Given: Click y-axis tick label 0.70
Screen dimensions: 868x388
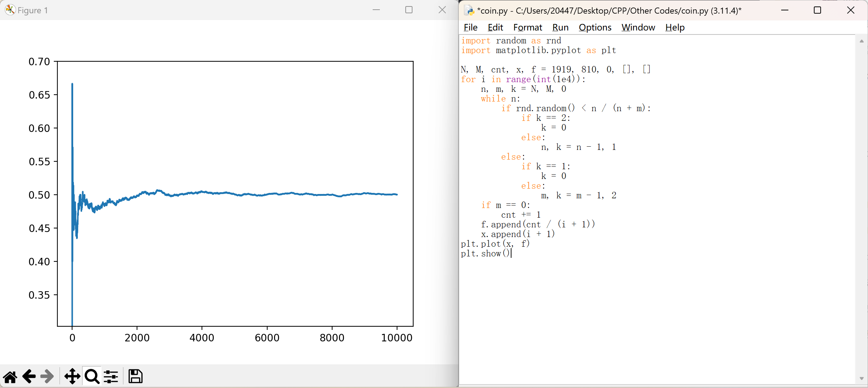Looking at the screenshot, I should click(39, 62).
